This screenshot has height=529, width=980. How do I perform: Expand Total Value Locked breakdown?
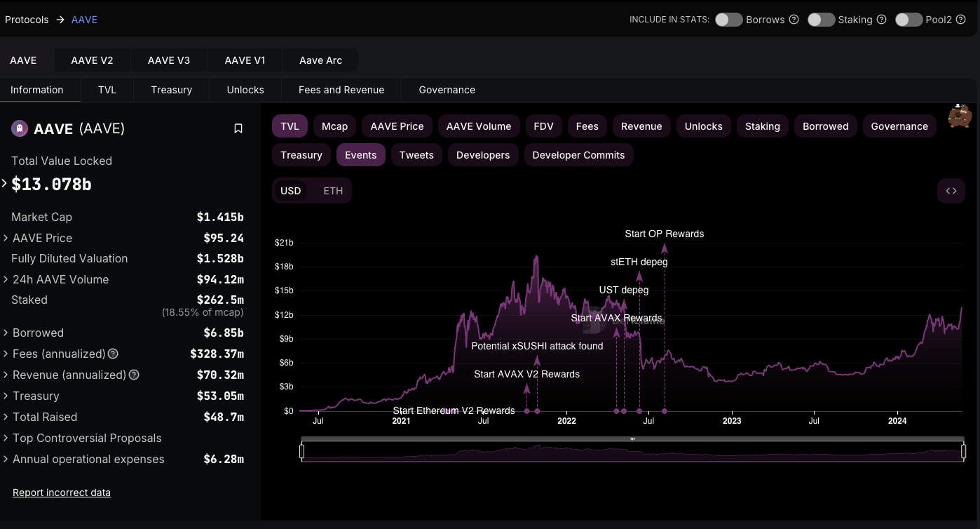pos(5,184)
